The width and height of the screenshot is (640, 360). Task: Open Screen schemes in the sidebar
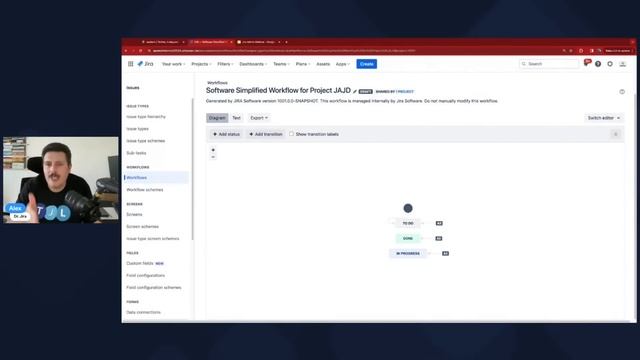coord(142,227)
